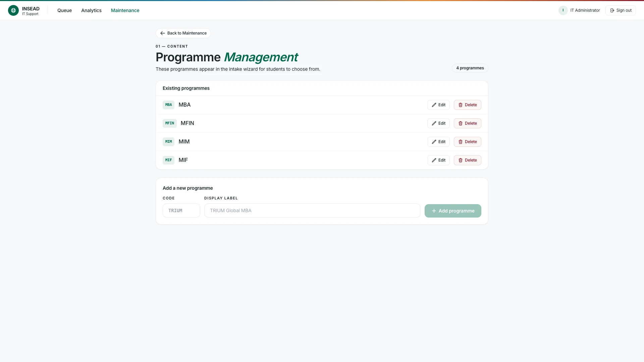Click the MBA programme name
Screen dimensions: 644x362
pos(184,105)
